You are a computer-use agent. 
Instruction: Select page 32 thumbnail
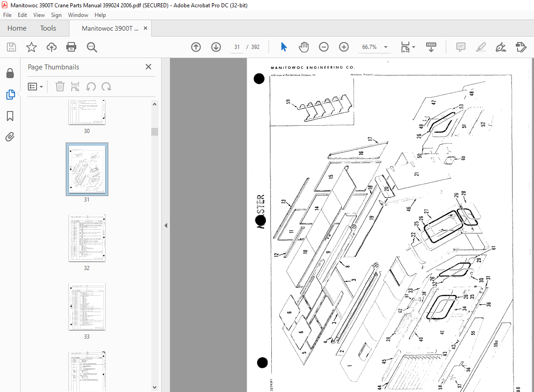point(87,238)
